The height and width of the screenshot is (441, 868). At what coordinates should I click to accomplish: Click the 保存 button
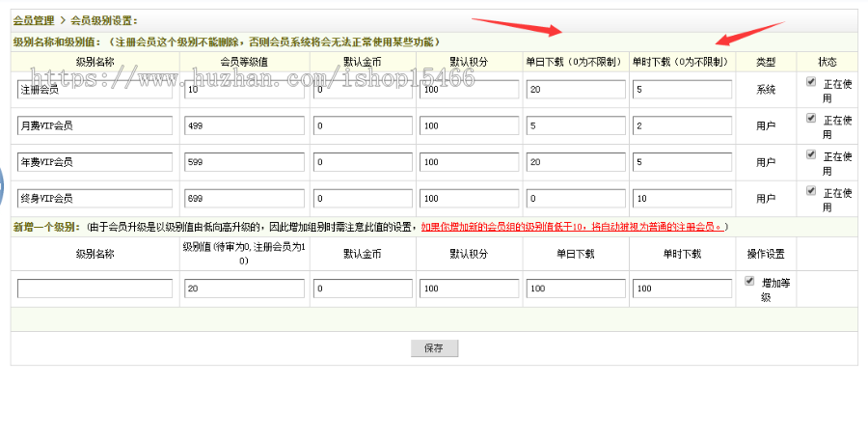[x=434, y=348]
